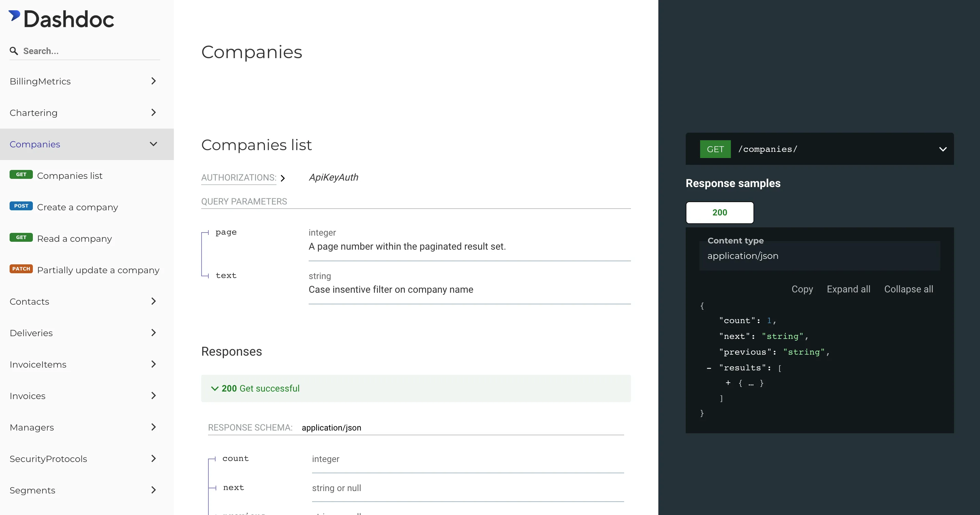Click the GET method badge in the request panel

[x=715, y=149]
